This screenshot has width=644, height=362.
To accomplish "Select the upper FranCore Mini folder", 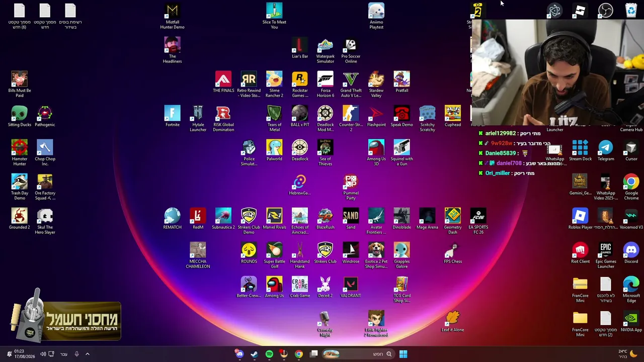I will pos(580,290).
